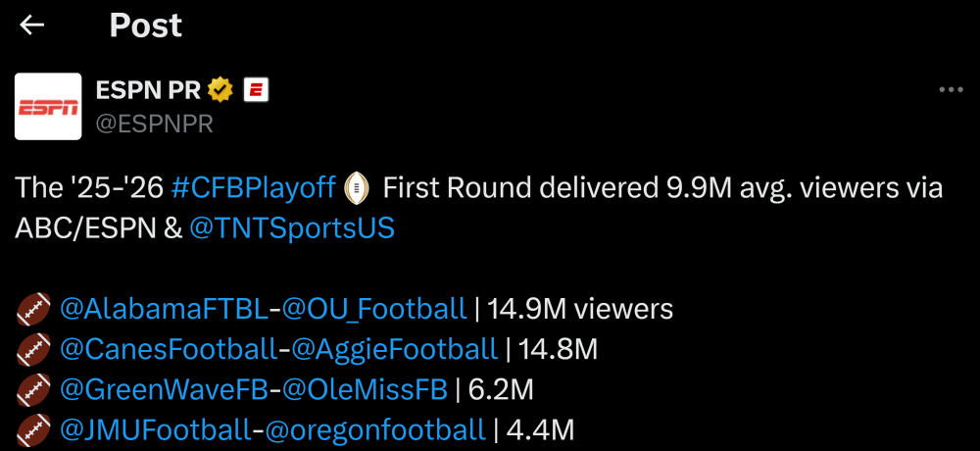Open the @AlabamaFTBL mention
Screen dimensions: 980x451
[x=164, y=310]
